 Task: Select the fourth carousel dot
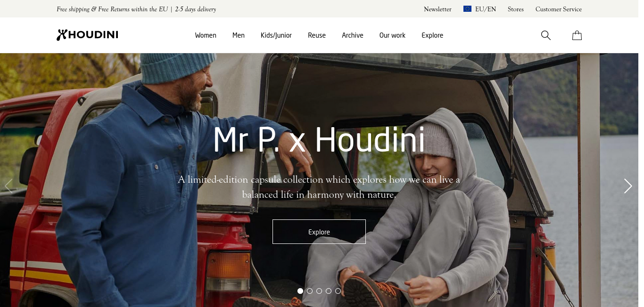(x=329, y=291)
